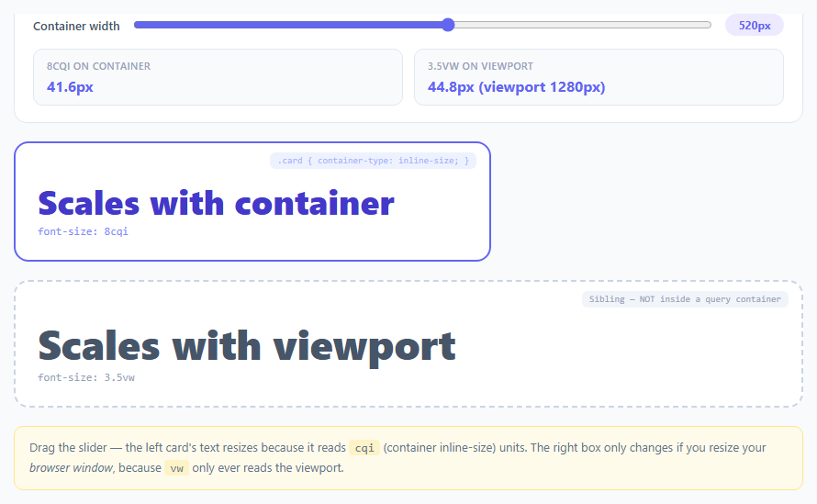Click the 'cqi' code chip in the note
The width and height of the screenshot is (817, 504).
pos(364,448)
